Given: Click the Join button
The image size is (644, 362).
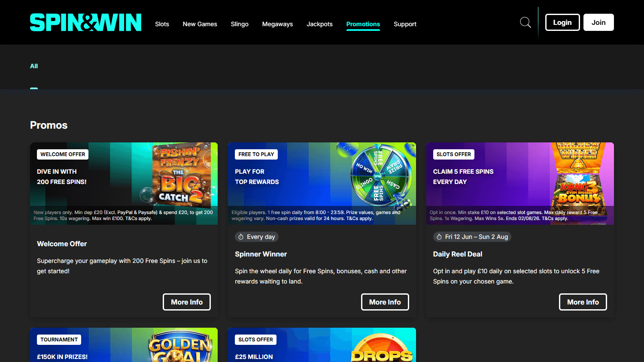Looking at the screenshot, I should tap(598, 22).
